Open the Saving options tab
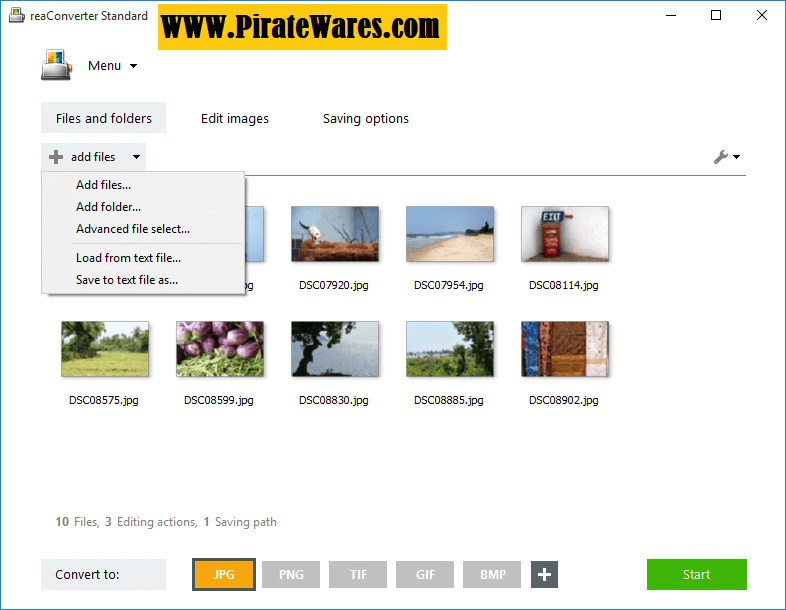The width and height of the screenshot is (786, 610). pos(365,119)
